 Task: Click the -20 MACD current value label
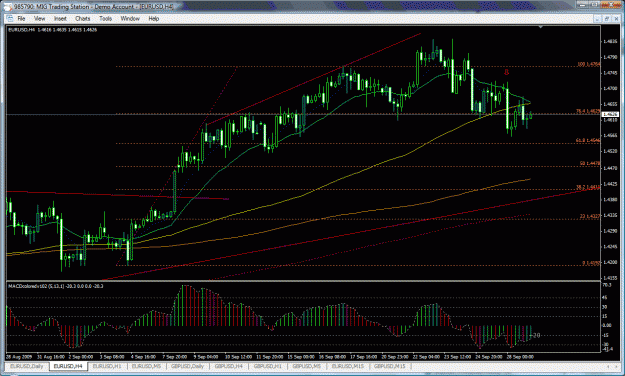(x=536, y=336)
